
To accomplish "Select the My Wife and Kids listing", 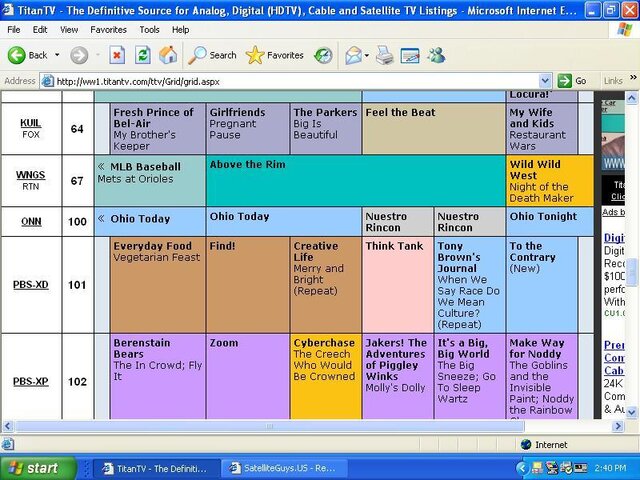I will [x=542, y=129].
